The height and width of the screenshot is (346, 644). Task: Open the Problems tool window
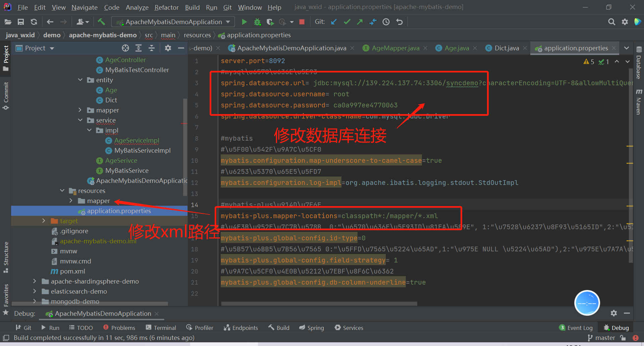coord(119,328)
